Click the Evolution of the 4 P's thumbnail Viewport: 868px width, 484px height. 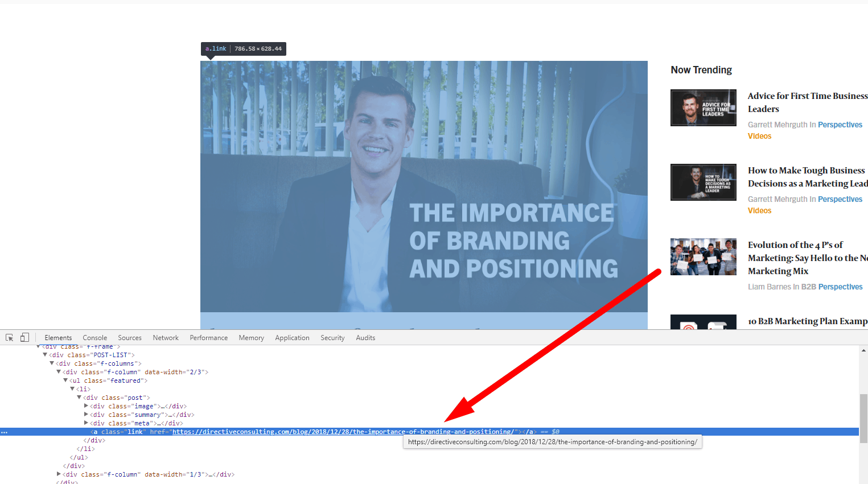(703, 257)
